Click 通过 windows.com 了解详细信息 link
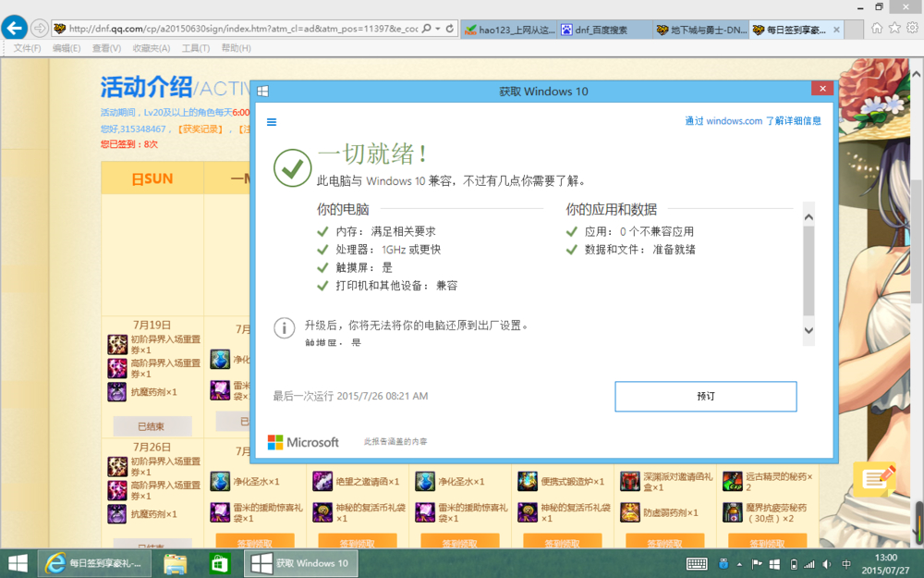924x578 pixels. point(752,121)
